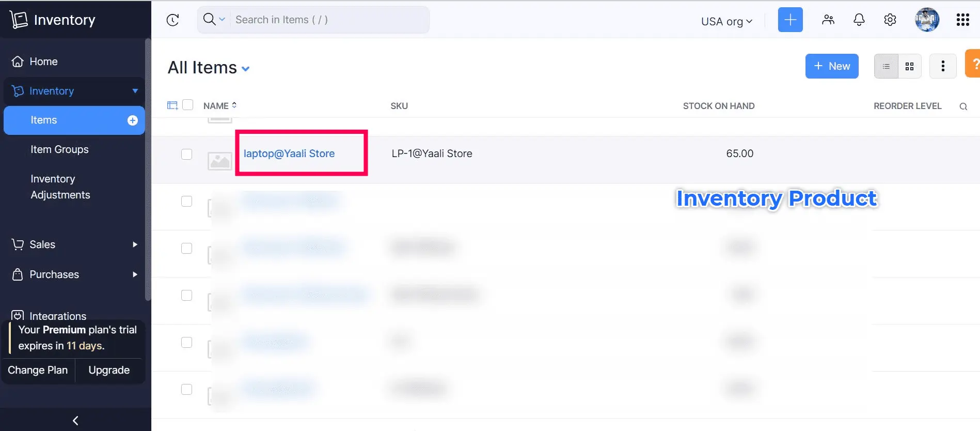Open Integrations in sidebar
Viewport: 980px width, 431px height.
tap(58, 316)
